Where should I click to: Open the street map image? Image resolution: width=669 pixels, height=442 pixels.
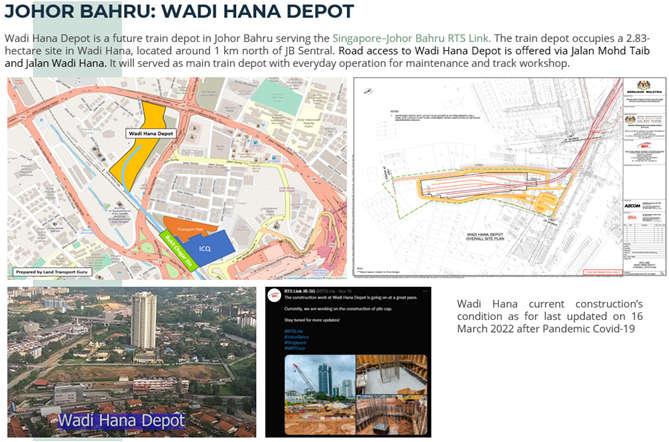(x=177, y=178)
